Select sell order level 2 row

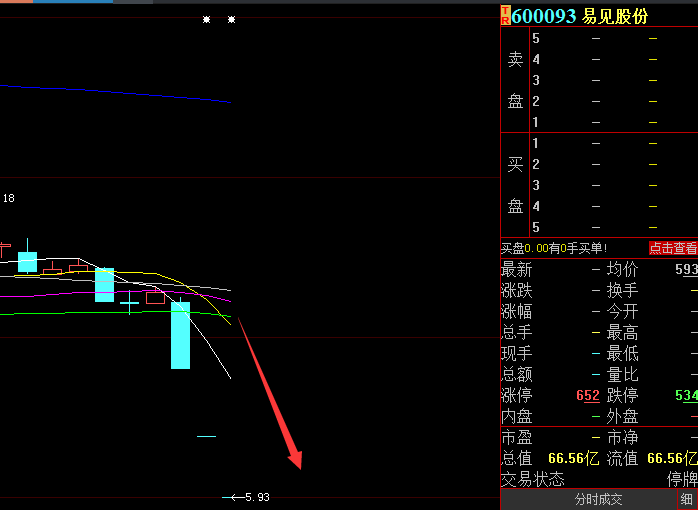click(614, 101)
